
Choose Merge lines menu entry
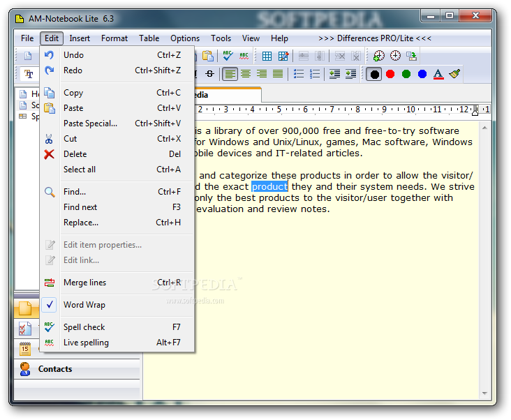coord(117,283)
